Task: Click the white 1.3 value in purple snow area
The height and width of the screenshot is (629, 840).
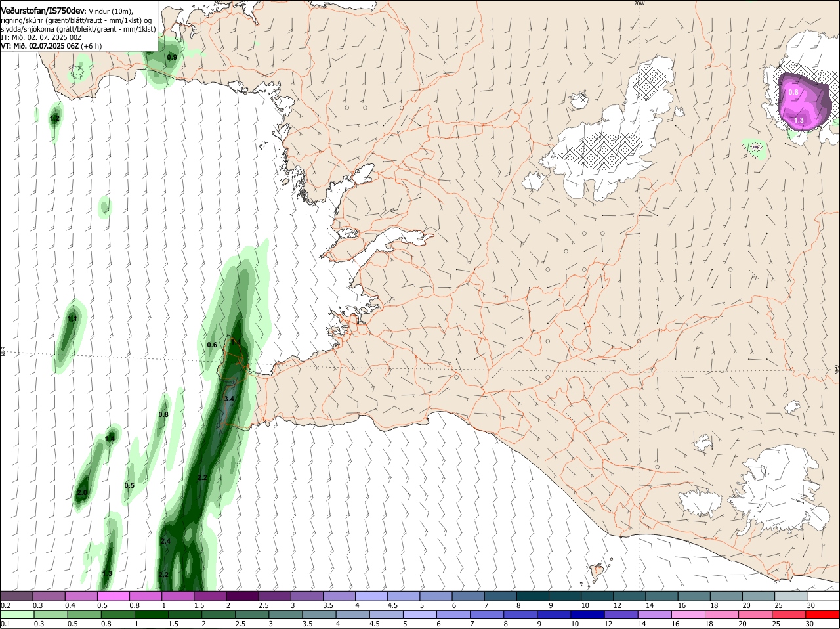Action: (799, 120)
